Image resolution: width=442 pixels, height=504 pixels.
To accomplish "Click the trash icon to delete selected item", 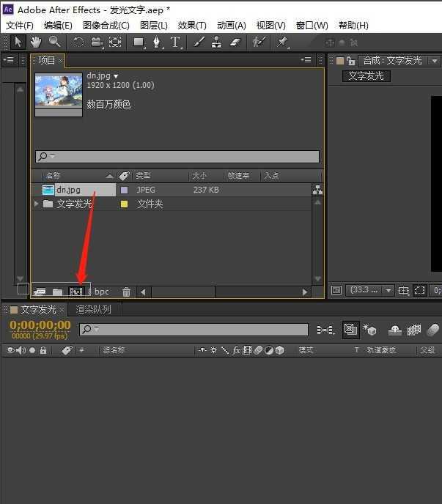I will pos(126,292).
